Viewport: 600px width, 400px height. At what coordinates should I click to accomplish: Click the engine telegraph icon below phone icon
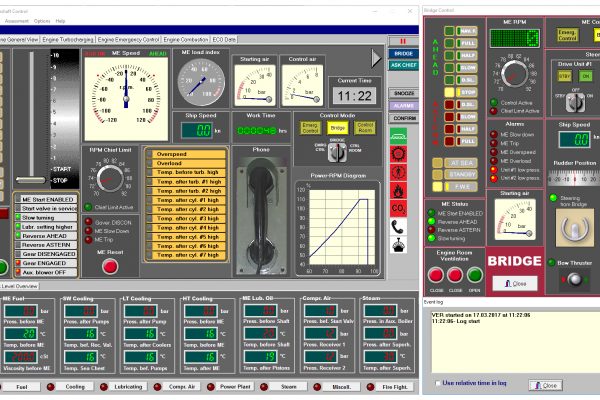pos(398,245)
